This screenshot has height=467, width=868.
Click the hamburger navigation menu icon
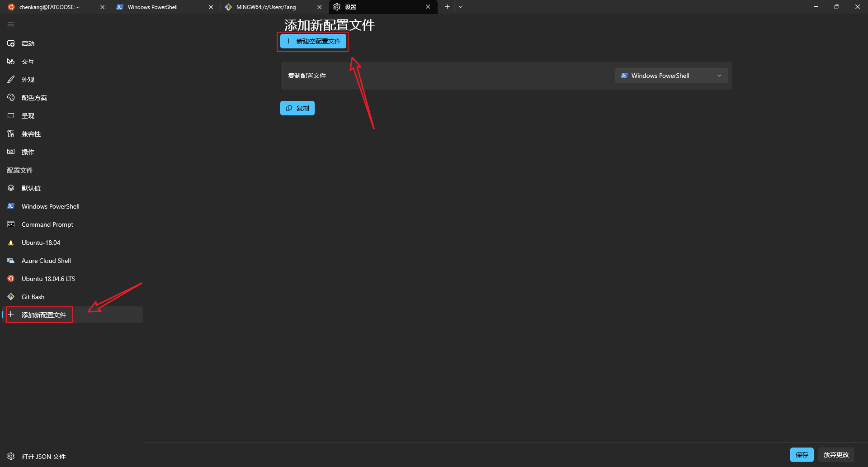tap(11, 25)
